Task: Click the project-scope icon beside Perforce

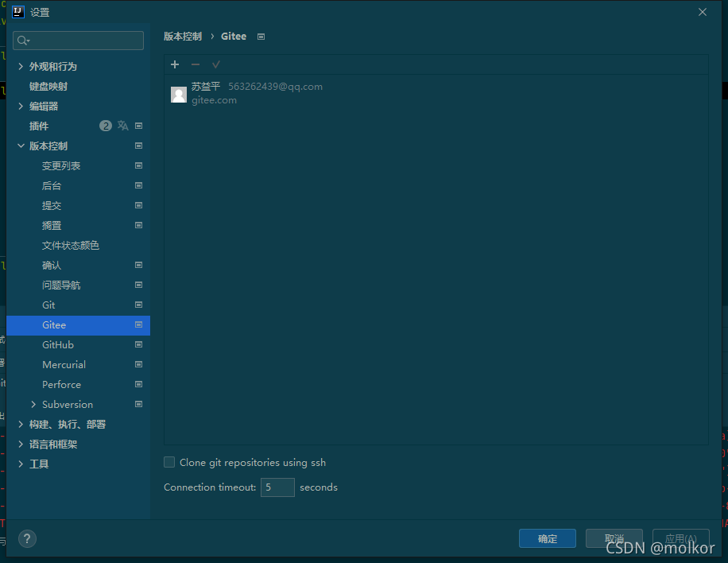Action: 138,385
